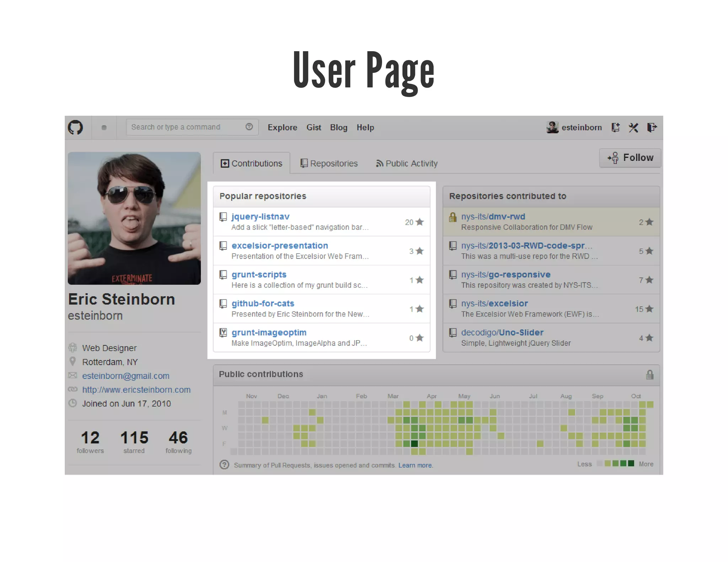This screenshot has height=562, width=728.
Task: Click the contributions summary help icon
Action: (x=224, y=465)
